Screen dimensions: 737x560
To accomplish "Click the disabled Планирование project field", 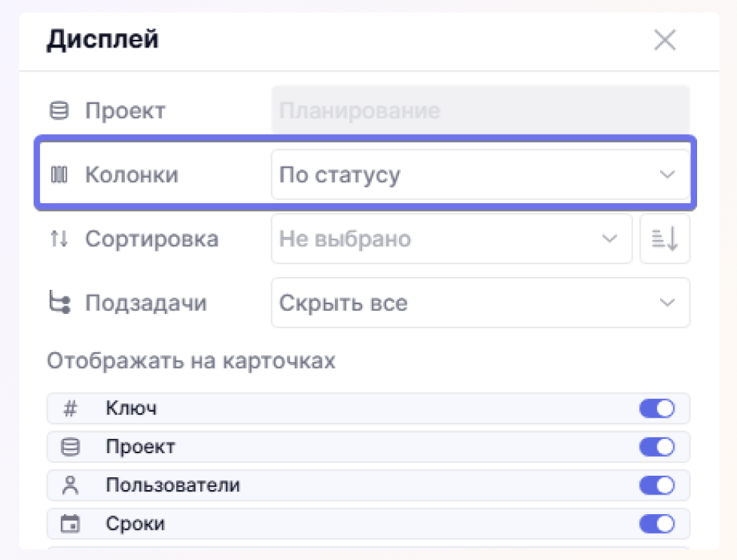I will click(480, 111).
